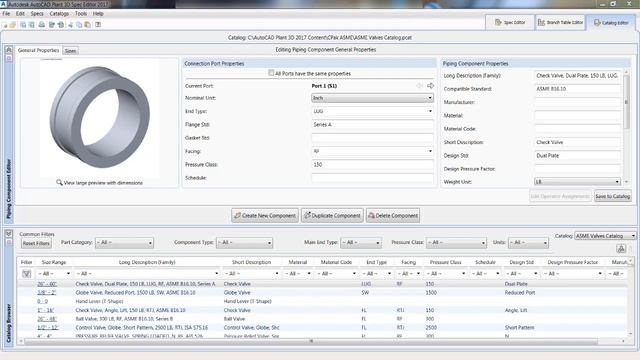
Task: Open the File menu
Action: (6, 13)
